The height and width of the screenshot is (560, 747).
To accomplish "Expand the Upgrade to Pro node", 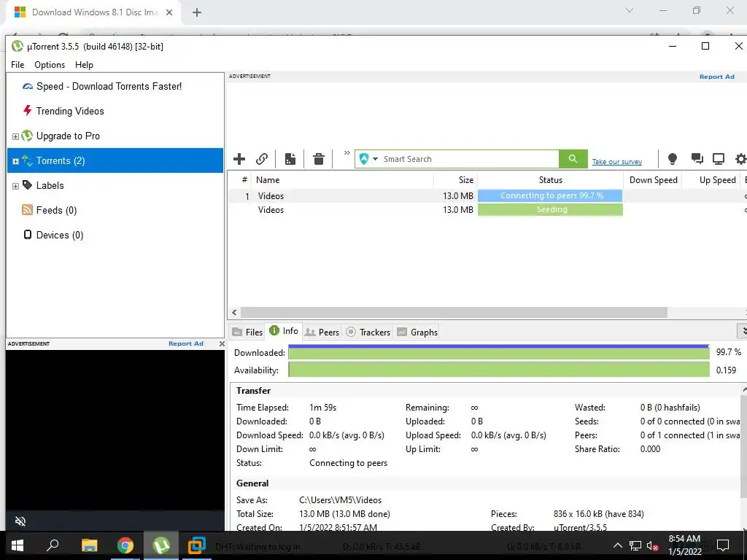I will pyautogui.click(x=15, y=136).
